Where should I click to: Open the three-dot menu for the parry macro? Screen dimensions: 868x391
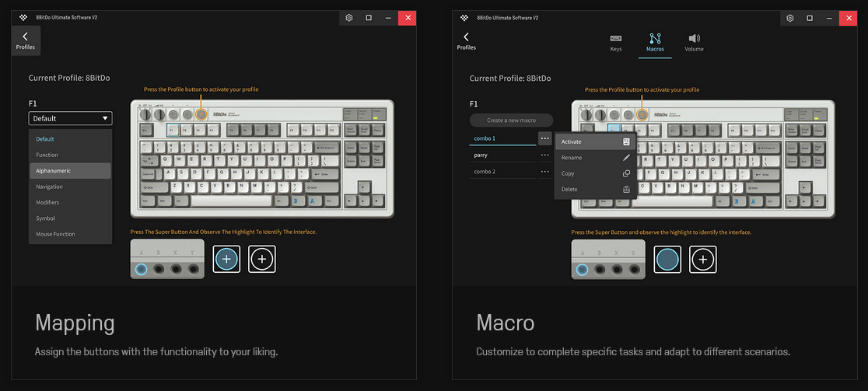coord(544,155)
